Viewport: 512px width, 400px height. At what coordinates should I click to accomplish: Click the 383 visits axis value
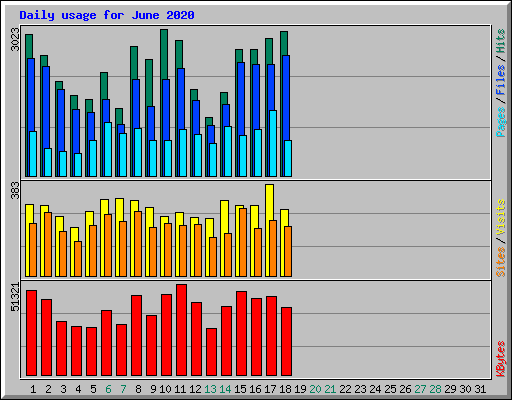click(x=15, y=190)
